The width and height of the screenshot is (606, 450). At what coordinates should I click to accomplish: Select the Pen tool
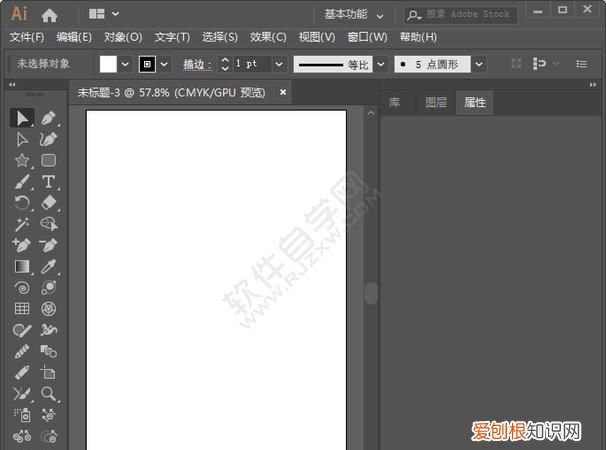(x=48, y=118)
